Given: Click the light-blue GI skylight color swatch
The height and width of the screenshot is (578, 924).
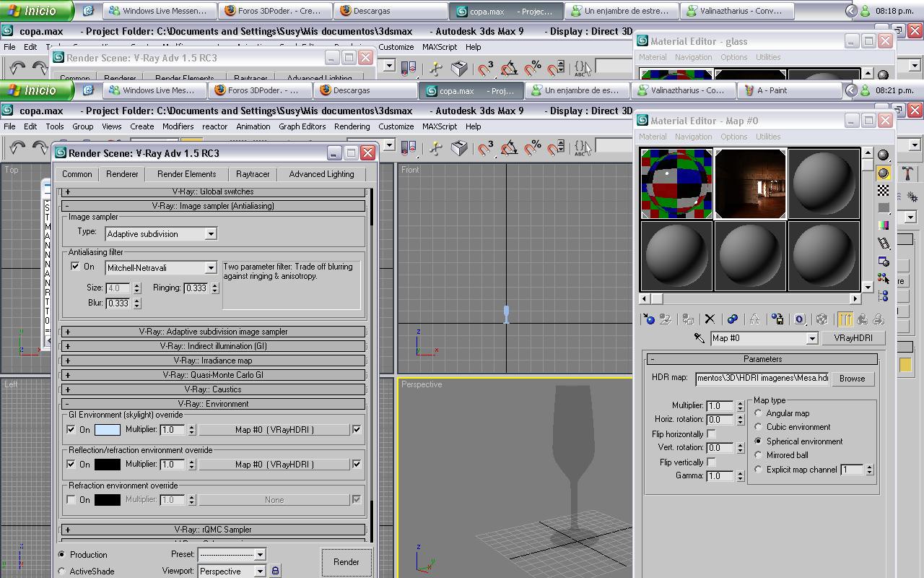Looking at the screenshot, I should pos(108,430).
